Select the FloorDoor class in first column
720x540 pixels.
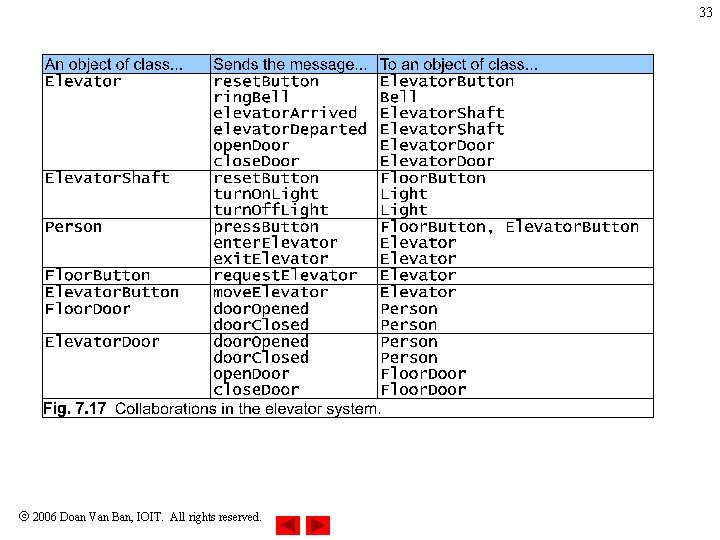[x=88, y=309]
